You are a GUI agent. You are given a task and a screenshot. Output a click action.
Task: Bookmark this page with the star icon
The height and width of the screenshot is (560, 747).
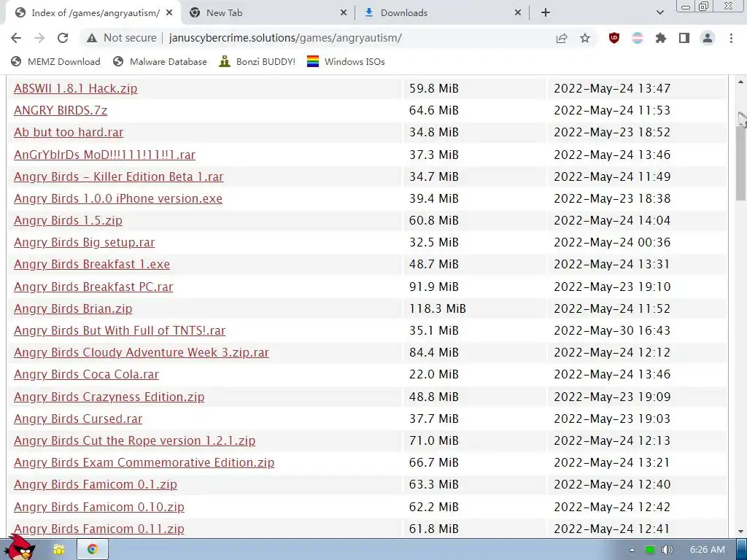[585, 38]
